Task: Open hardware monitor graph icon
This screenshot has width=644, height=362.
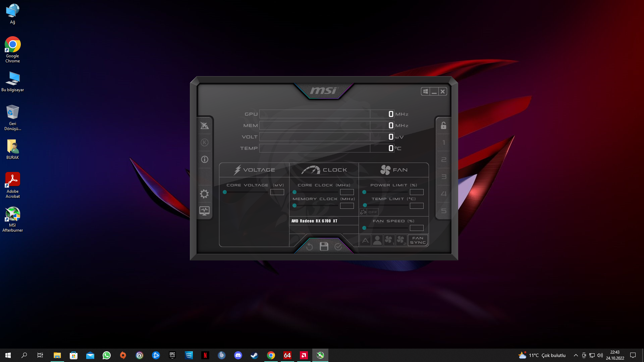Action: click(x=205, y=211)
